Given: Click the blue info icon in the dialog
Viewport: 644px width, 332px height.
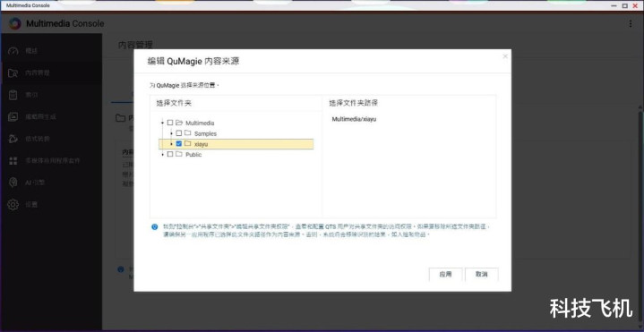Looking at the screenshot, I should click(154, 226).
